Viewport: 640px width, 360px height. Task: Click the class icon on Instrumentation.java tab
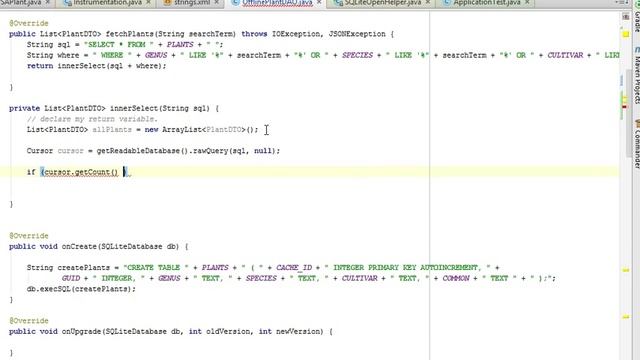point(67,3)
